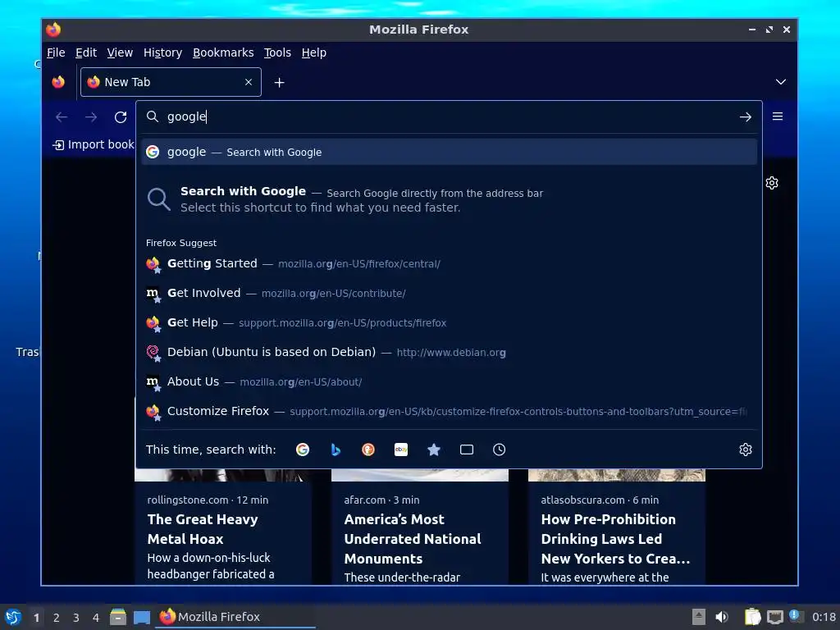Image resolution: width=840 pixels, height=630 pixels.
Task: Search history using clock icon
Action: [x=500, y=450]
